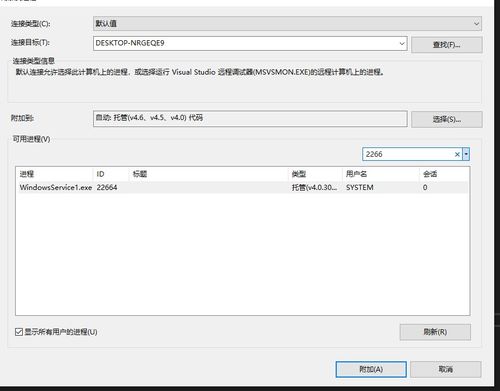Click the process ID 22664 cell

pos(107,187)
